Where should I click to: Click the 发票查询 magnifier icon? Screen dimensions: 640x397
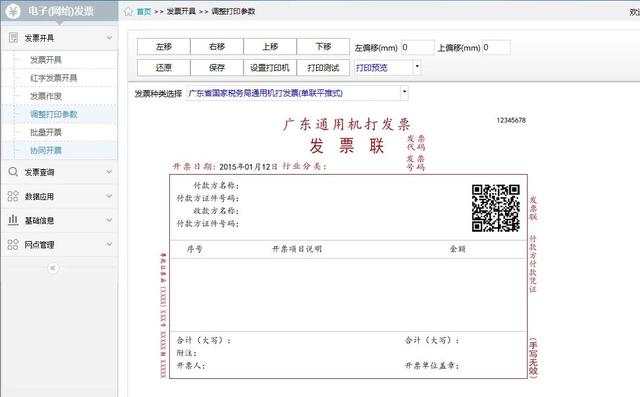(x=13, y=172)
